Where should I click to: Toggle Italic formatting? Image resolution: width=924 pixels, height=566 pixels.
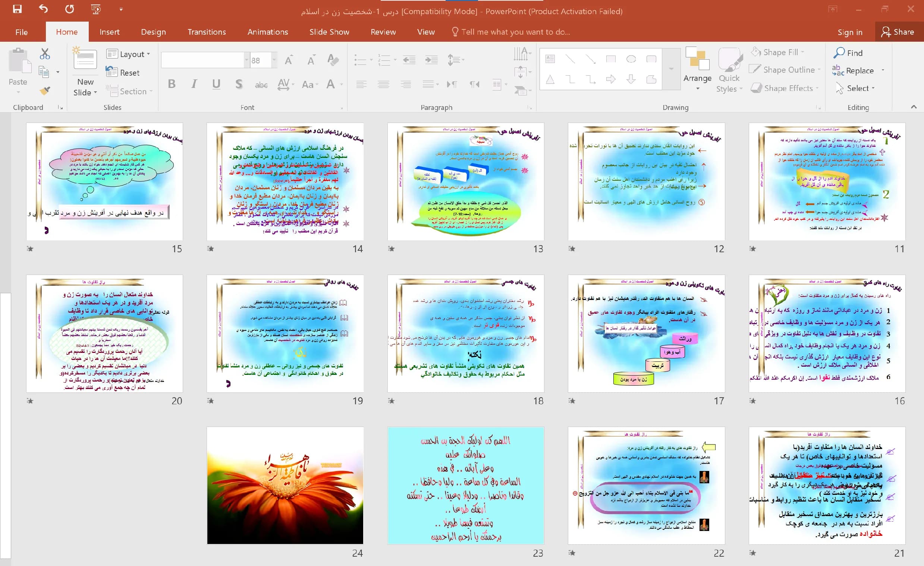[194, 84]
